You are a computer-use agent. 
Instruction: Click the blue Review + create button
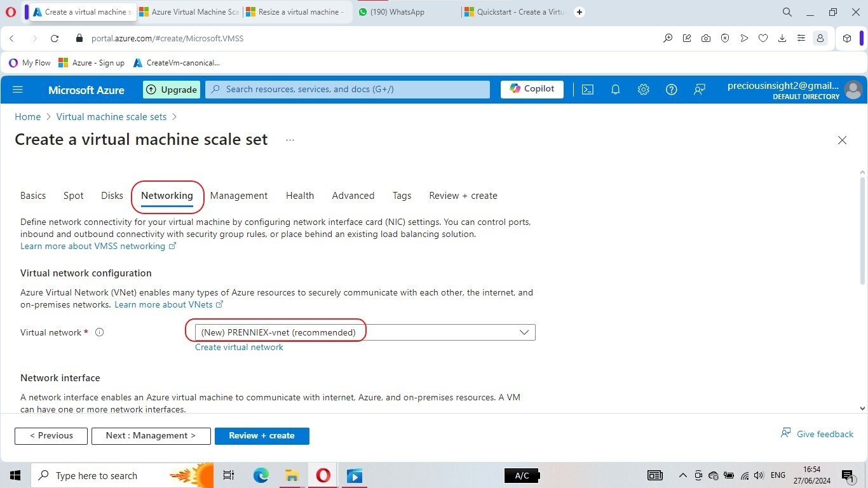click(x=262, y=436)
